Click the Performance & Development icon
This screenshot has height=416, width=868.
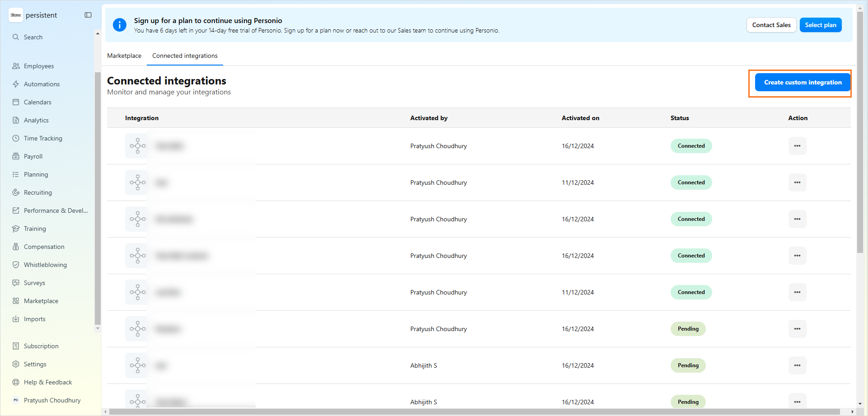coord(16,210)
